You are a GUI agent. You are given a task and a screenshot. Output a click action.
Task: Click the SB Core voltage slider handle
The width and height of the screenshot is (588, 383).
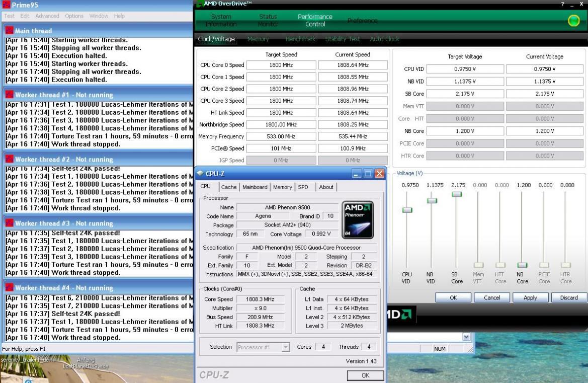point(457,194)
